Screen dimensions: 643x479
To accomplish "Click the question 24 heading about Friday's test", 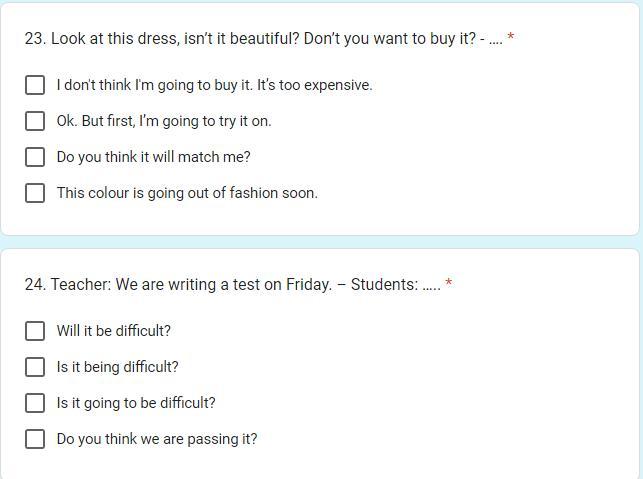I will click(x=232, y=285).
